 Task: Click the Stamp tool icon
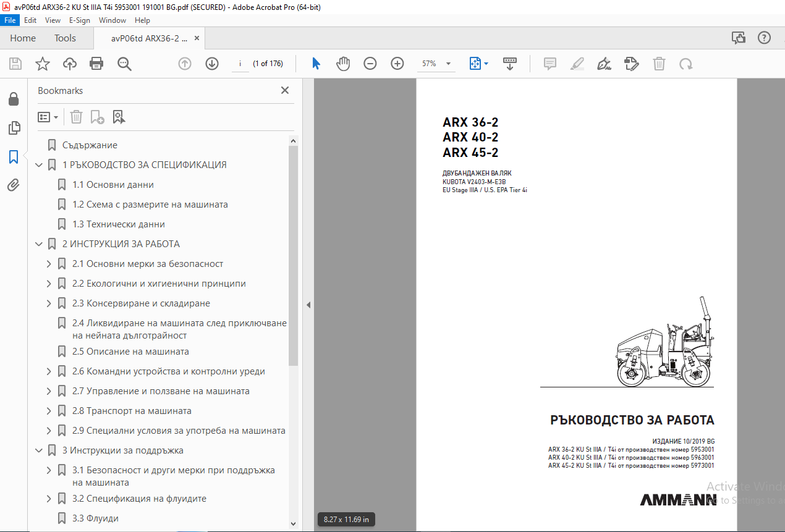tap(631, 64)
